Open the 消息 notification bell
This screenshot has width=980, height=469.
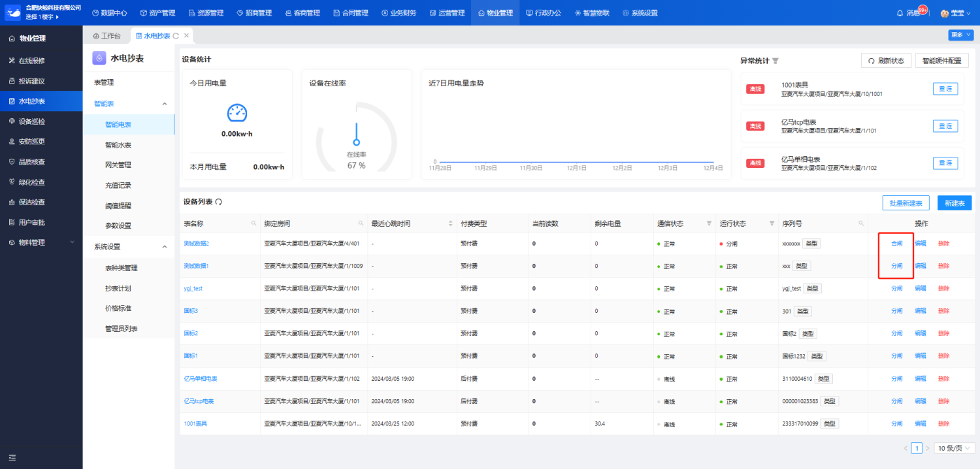click(900, 13)
